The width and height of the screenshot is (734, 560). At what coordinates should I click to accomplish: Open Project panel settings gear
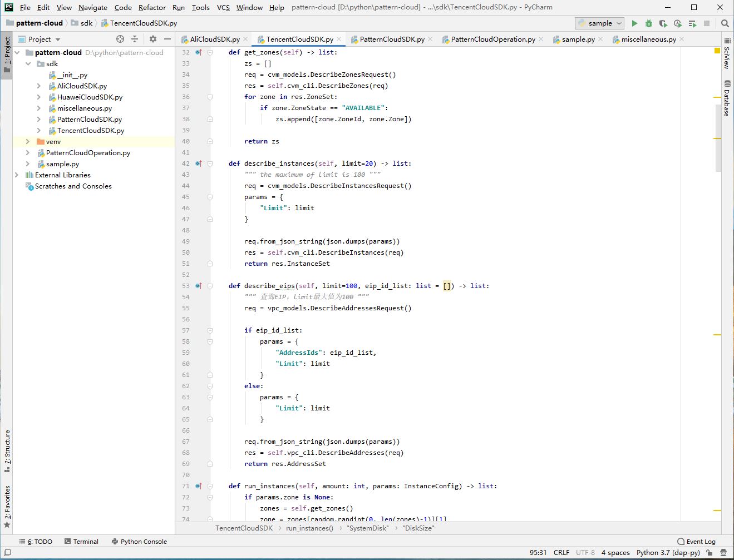click(153, 39)
